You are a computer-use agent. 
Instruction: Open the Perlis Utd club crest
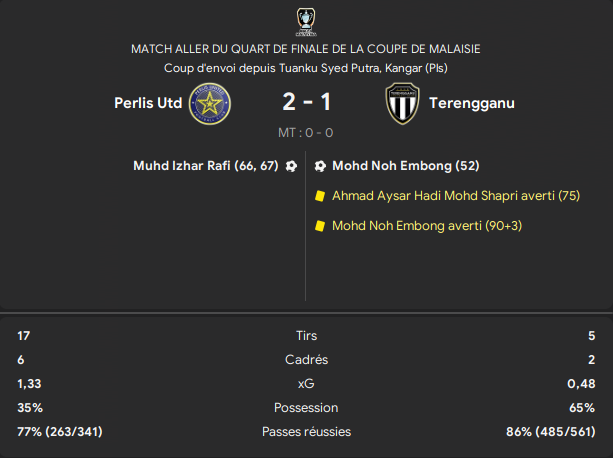coord(210,104)
